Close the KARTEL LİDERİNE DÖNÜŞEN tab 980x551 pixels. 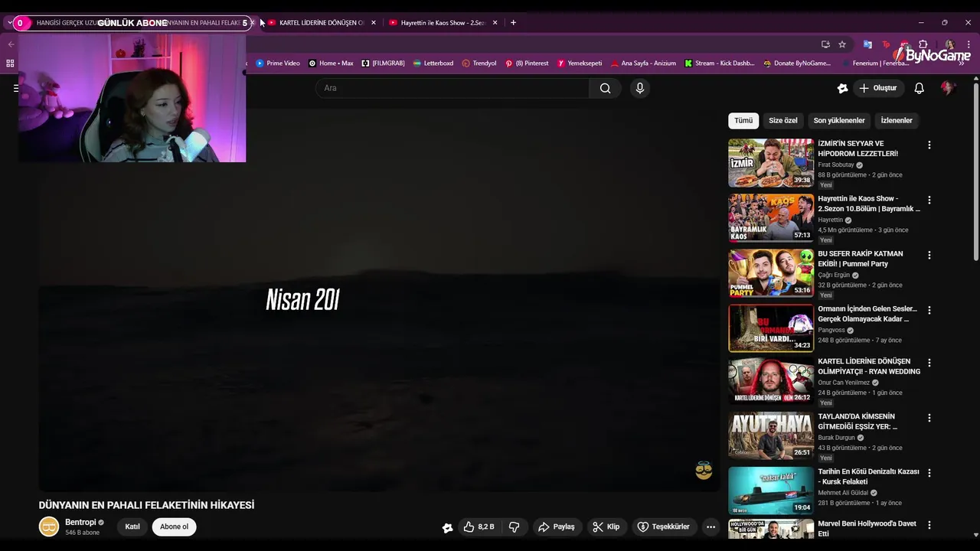[x=374, y=22]
